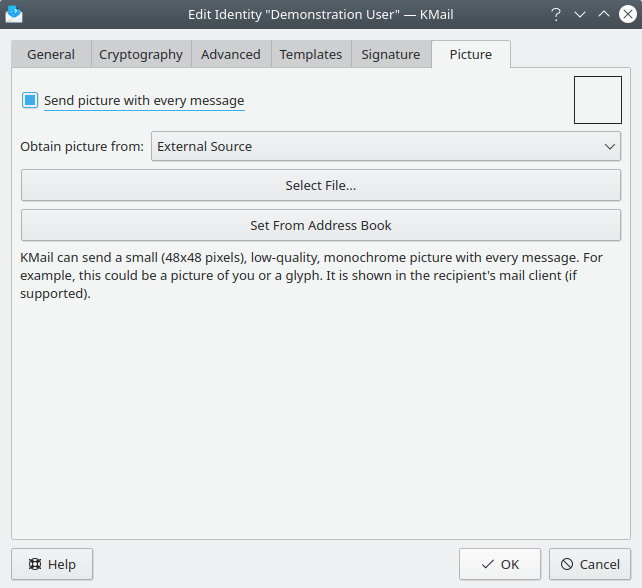Open the Cryptography tab

141,55
